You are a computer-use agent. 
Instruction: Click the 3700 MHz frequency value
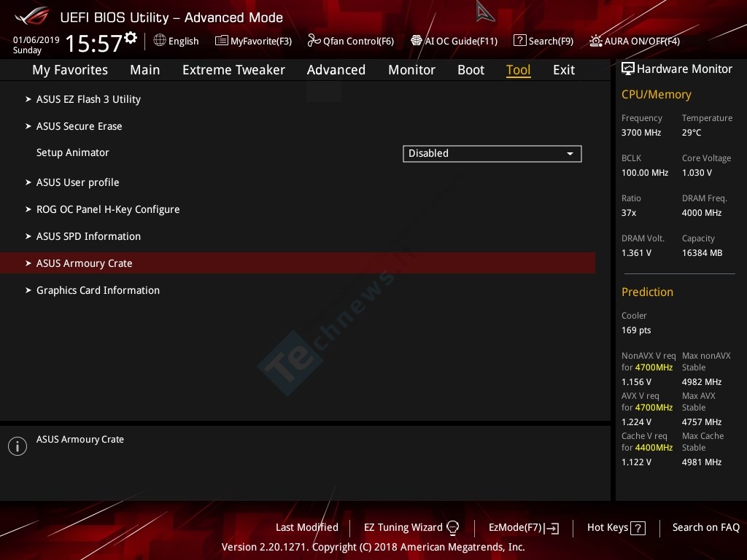(640, 133)
